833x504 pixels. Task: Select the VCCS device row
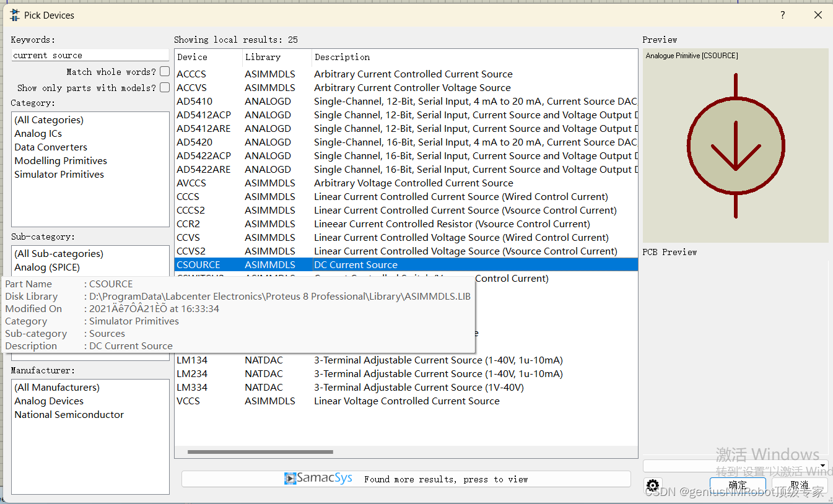[406, 401]
